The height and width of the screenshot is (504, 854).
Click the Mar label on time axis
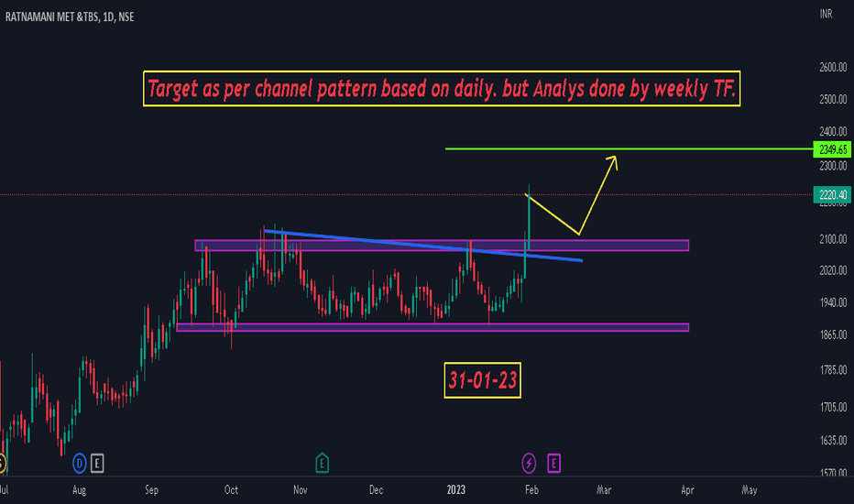pyautogui.click(x=604, y=490)
